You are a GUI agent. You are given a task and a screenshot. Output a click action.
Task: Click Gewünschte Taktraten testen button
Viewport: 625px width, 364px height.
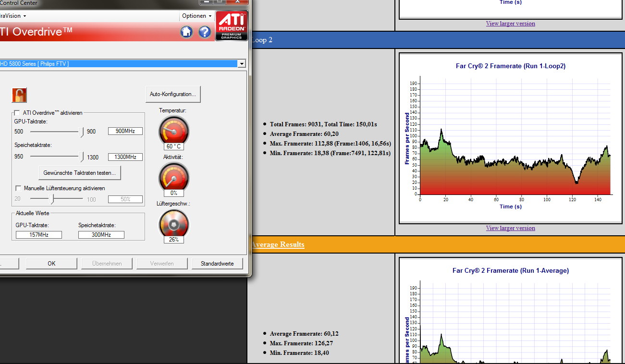[x=80, y=173]
